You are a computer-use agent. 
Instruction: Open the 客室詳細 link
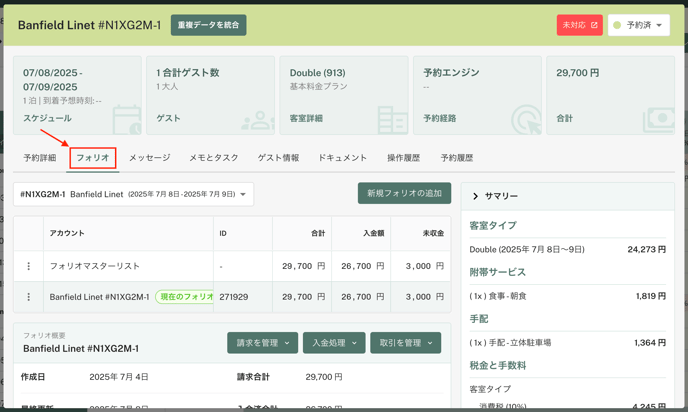click(306, 118)
